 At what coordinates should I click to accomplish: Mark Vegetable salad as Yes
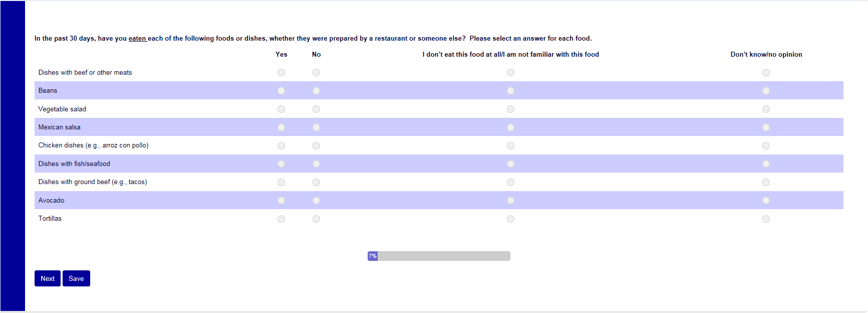point(281,109)
